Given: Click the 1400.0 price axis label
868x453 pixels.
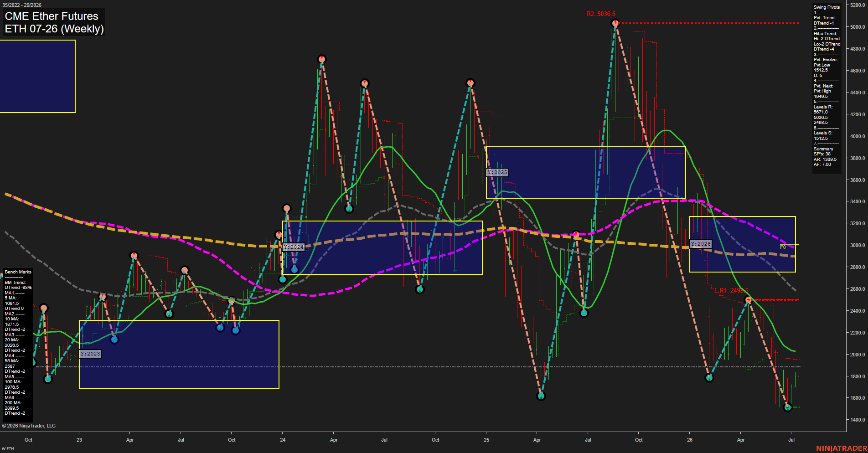Looking at the screenshot, I should pos(857,420).
